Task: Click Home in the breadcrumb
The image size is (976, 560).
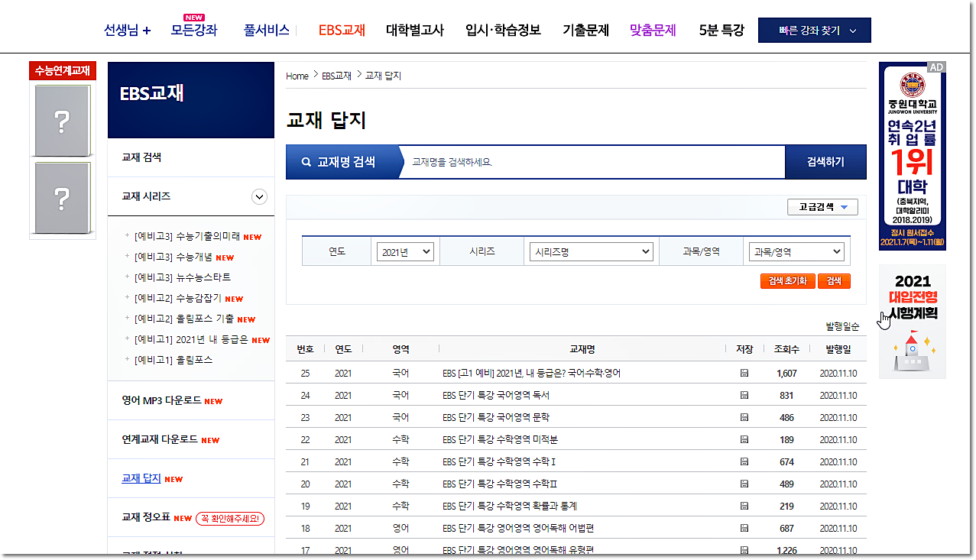Action: (x=297, y=76)
